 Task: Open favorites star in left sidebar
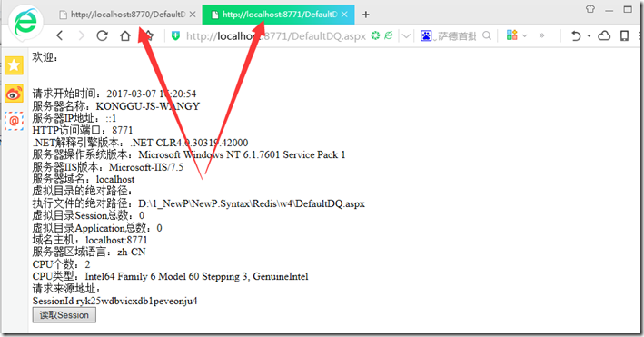point(14,65)
